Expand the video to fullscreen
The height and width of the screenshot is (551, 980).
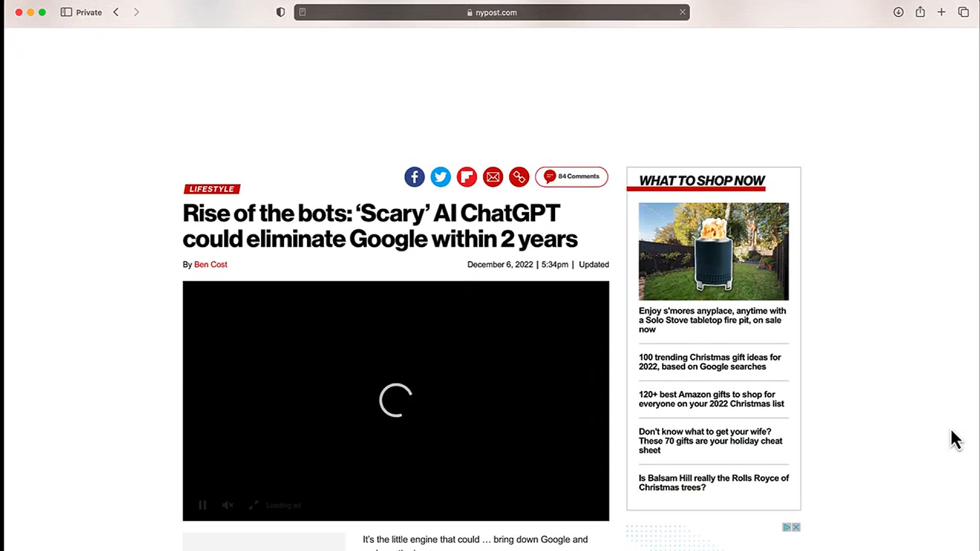[x=253, y=505]
